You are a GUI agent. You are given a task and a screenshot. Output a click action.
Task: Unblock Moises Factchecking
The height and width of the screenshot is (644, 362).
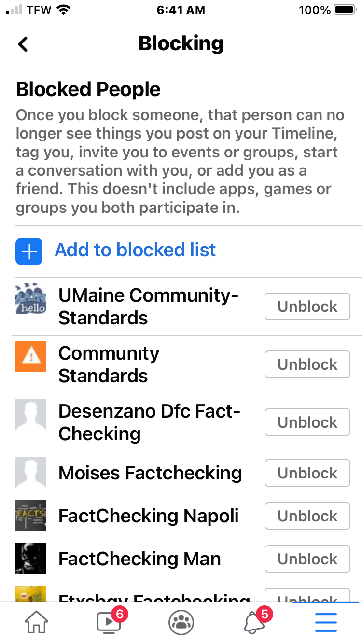point(307,473)
